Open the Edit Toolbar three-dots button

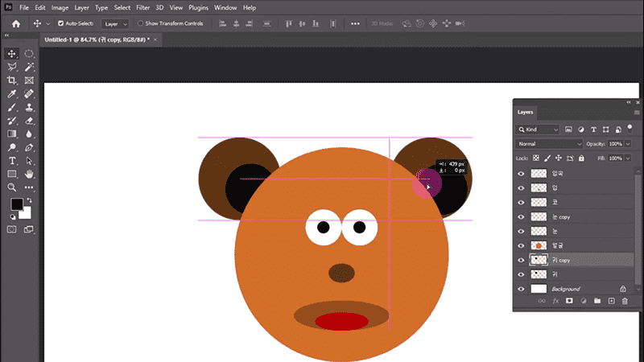point(29,187)
